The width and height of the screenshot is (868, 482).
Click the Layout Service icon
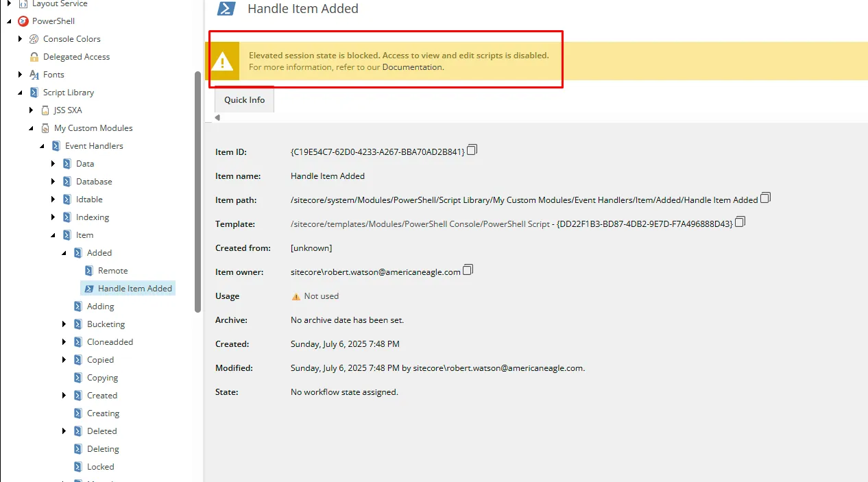(23, 4)
